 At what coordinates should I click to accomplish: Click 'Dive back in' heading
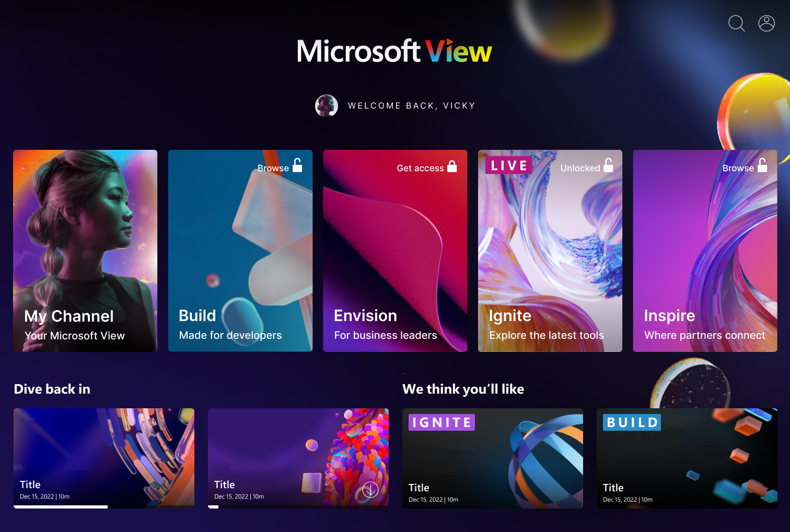[52, 389]
